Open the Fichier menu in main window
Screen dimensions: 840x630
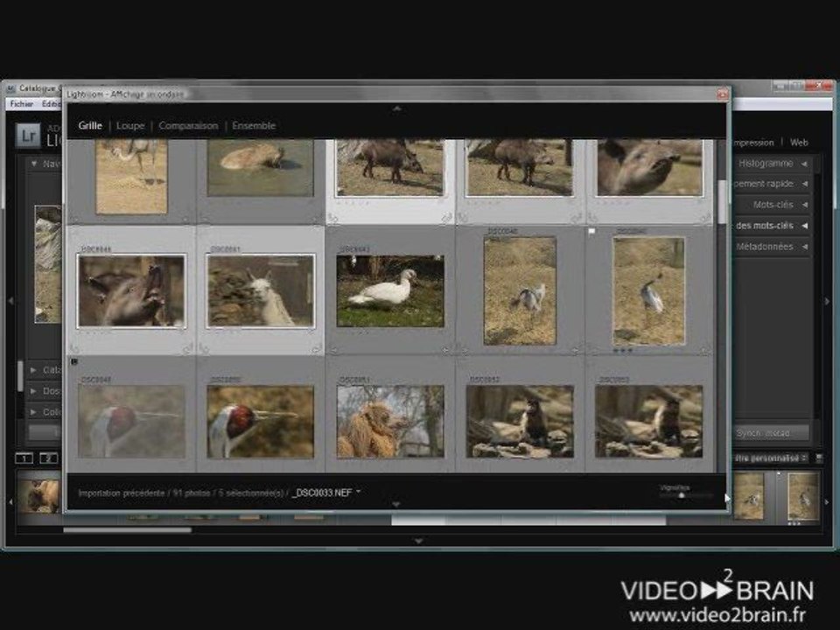coord(21,104)
